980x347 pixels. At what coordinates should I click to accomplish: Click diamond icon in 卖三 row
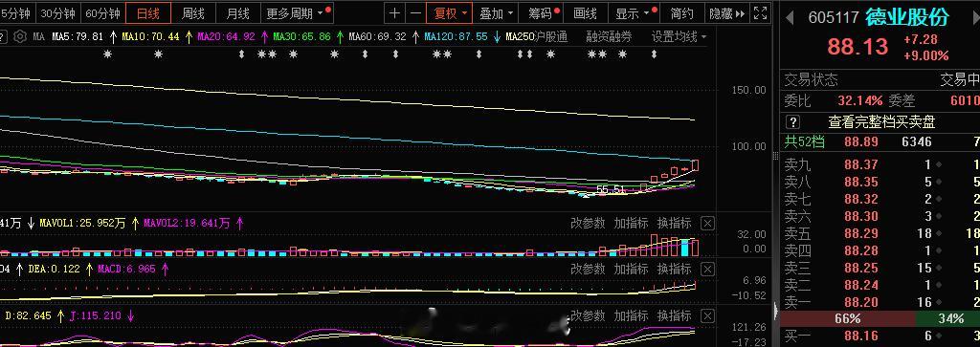point(938,268)
